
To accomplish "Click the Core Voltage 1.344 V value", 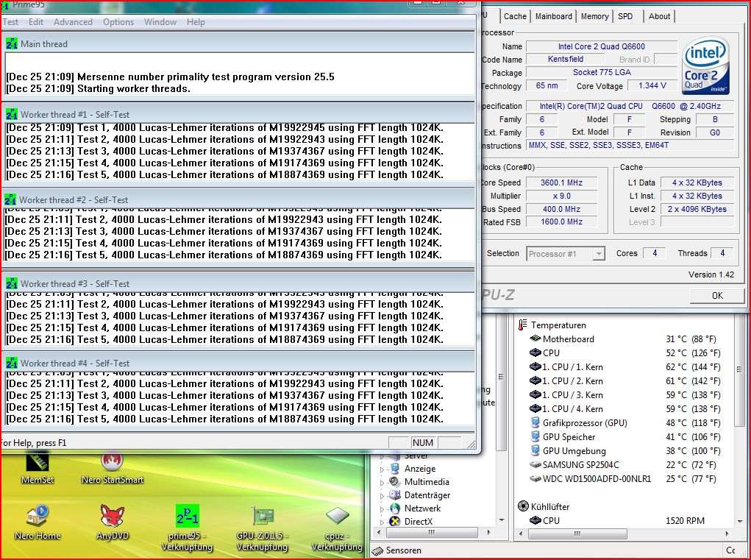I will [652, 85].
